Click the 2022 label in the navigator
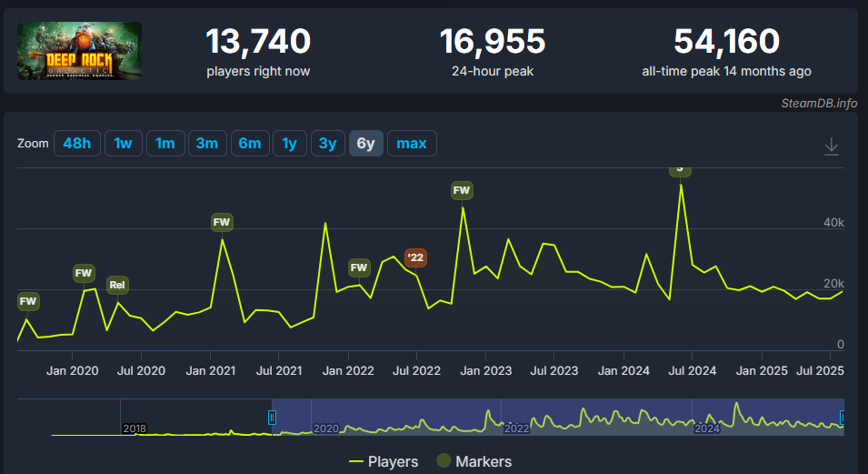This screenshot has width=868, height=474. 516,429
